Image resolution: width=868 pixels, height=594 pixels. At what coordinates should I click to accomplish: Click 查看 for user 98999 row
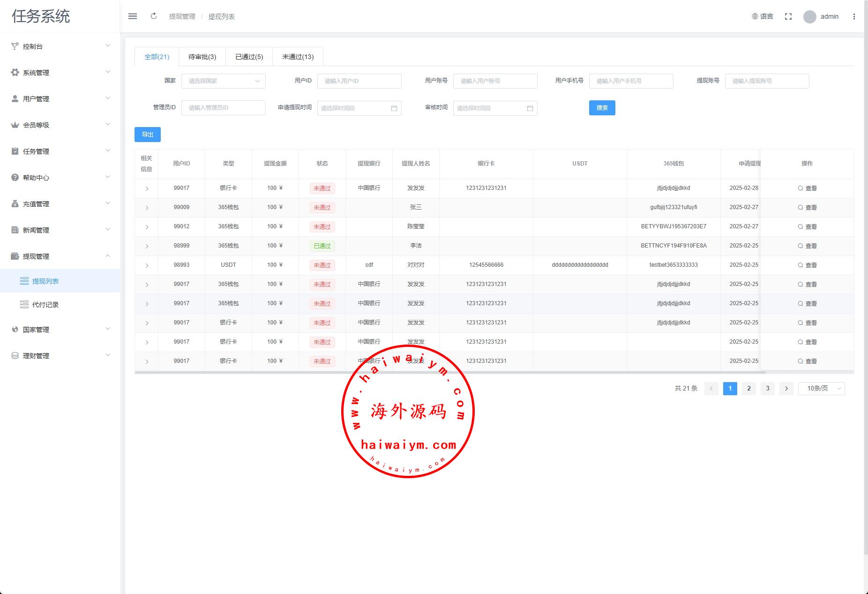[x=807, y=246]
